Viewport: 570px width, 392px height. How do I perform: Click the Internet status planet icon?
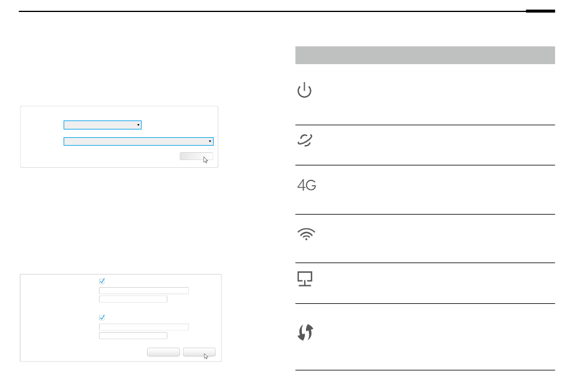coord(305,140)
